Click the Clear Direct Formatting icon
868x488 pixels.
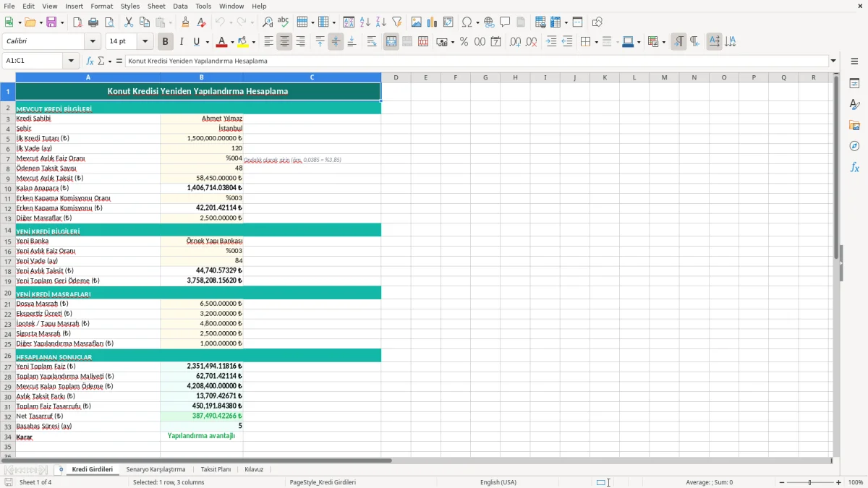(x=201, y=22)
